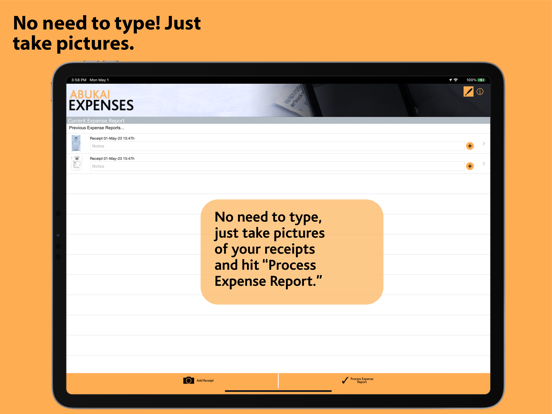Tap the checkmark icon for Process Expense Report
The width and height of the screenshot is (552, 414).
click(x=345, y=380)
